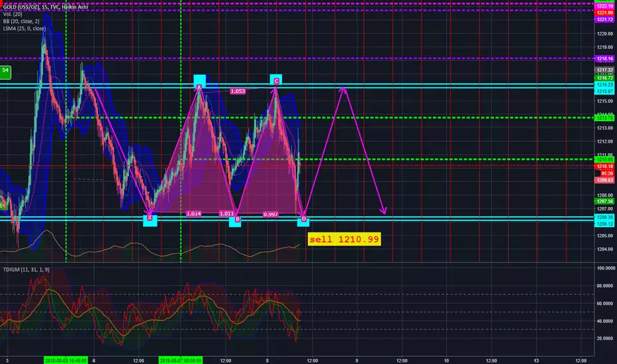Click date label 9 on time axis
617x364 pixels.
(x=357, y=361)
